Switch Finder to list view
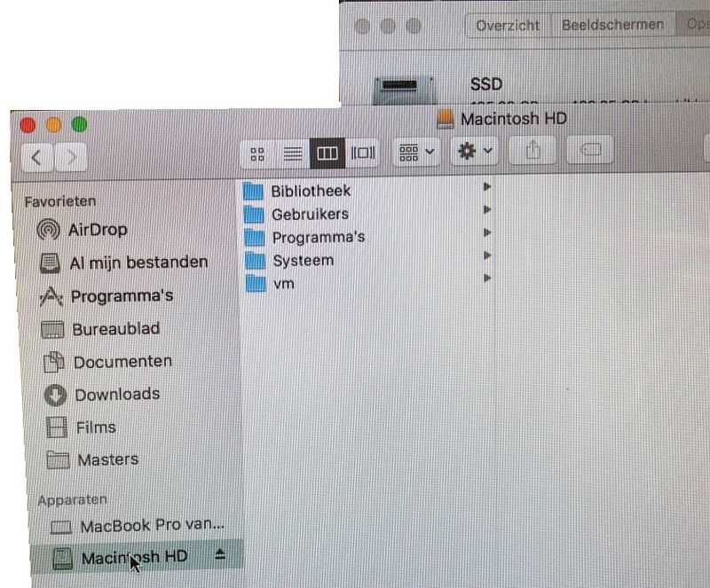The height and width of the screenshot is (588, 710). [x=293, y=154]
